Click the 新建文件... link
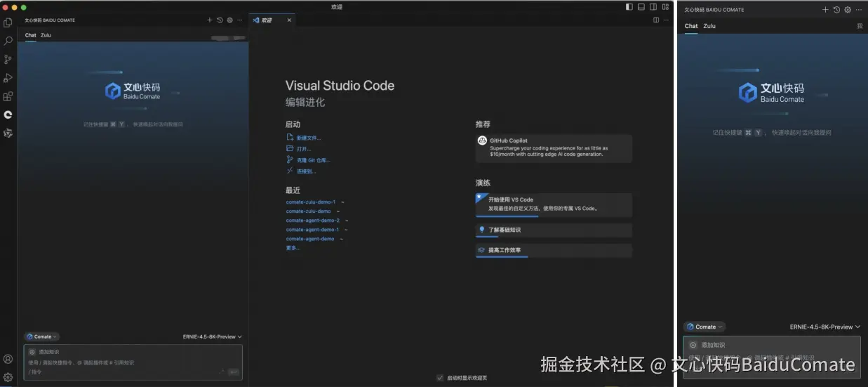The image size is (868, 387). tap(309, 138)
